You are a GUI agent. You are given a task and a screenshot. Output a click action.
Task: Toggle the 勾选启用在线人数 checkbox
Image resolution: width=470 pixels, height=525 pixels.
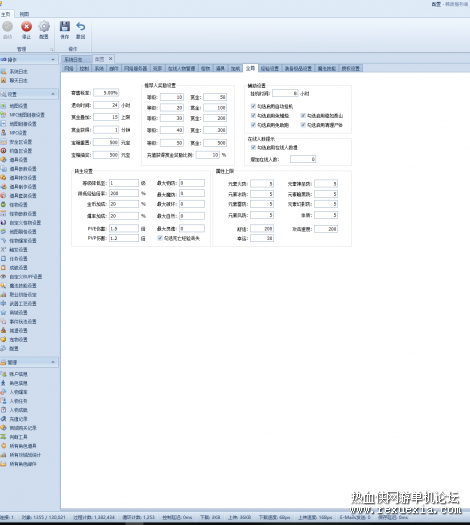tap(253, 147)
